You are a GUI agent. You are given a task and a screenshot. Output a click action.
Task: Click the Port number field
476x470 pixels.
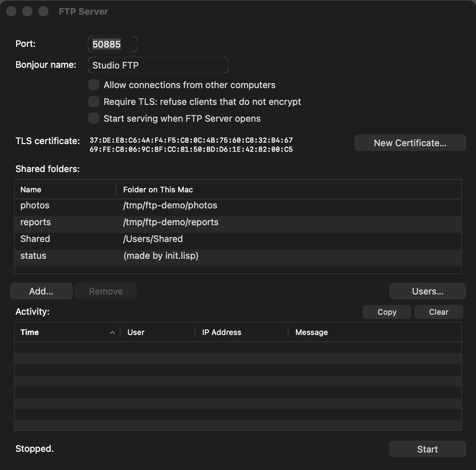tap(112, 44)
